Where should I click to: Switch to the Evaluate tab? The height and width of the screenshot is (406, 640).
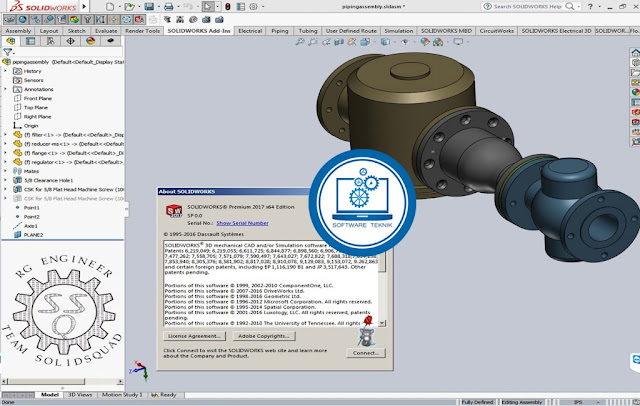click(x=106, y=31)
